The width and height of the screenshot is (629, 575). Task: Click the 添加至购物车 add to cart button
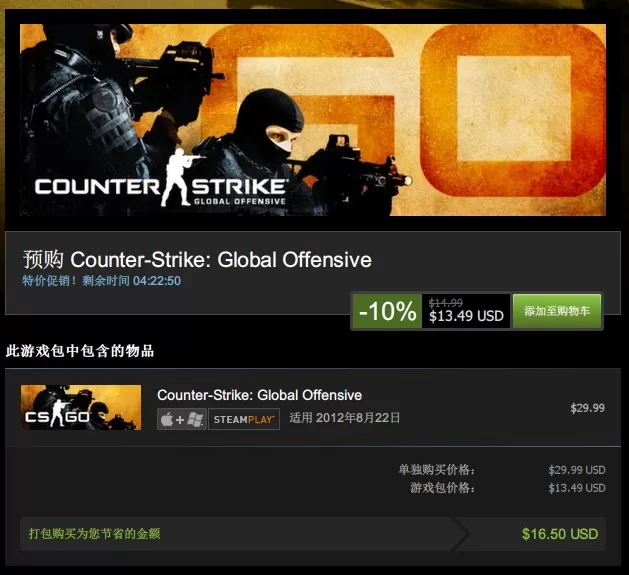[x=557, y=311]
